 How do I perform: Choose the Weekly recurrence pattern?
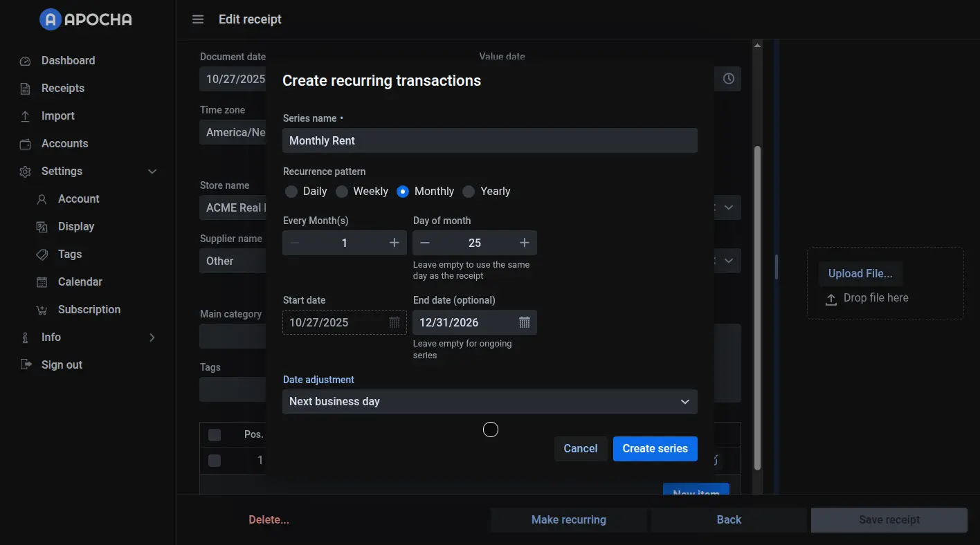pyautogui.click(x=342, y=192)
